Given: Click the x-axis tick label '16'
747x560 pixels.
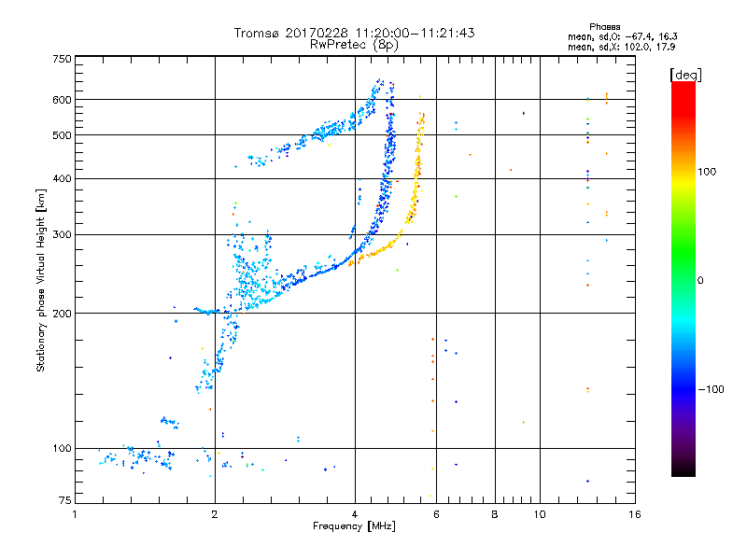Looking at the screenshot, I should [635, 514].
